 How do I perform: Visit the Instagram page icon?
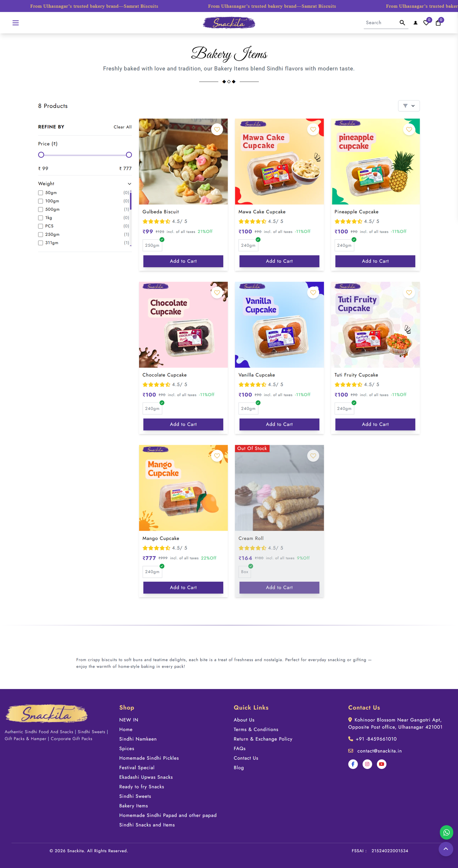pyautogui.click(x=367, y=764)
